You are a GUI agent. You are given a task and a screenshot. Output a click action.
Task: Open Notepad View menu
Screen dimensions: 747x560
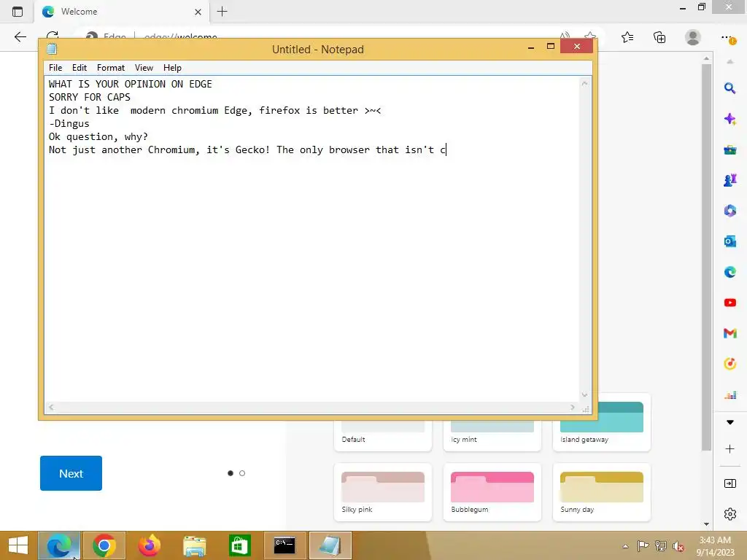click(144, 68)
